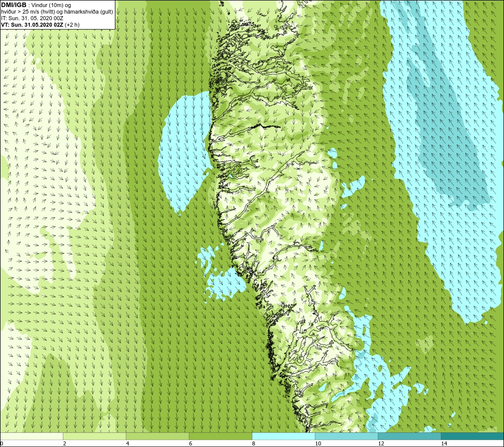Click legend tick label '6'
The height and width of the screenshot is (447, 504).
(191, 443)
